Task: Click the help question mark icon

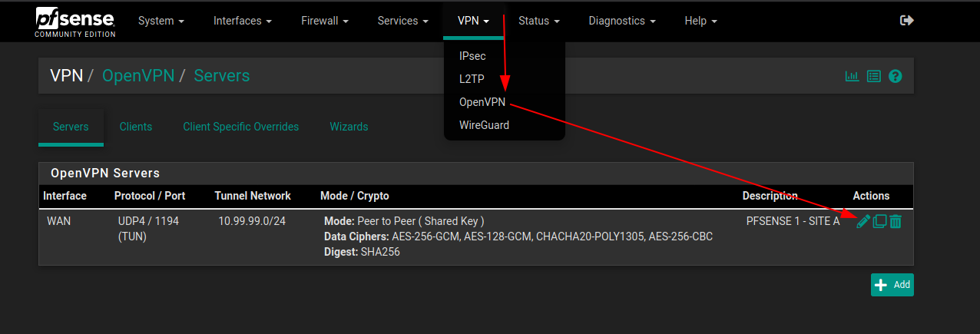Action: point(895,76)
